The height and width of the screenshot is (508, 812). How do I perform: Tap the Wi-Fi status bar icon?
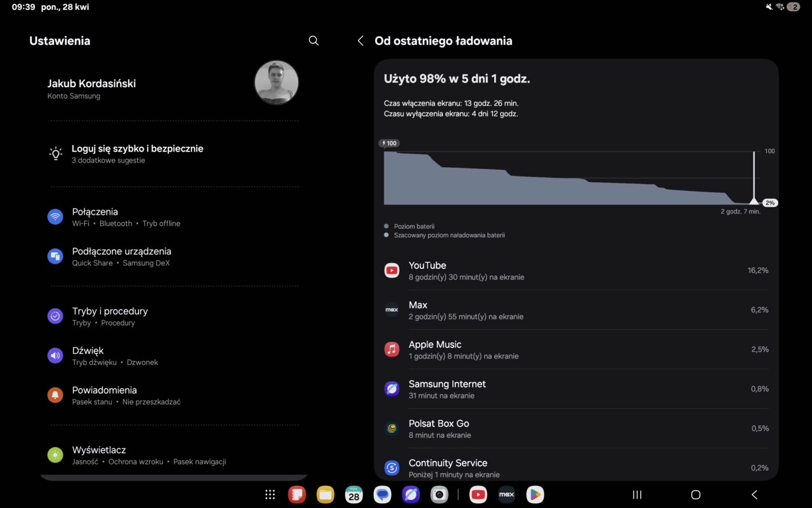tap(780, 7)
